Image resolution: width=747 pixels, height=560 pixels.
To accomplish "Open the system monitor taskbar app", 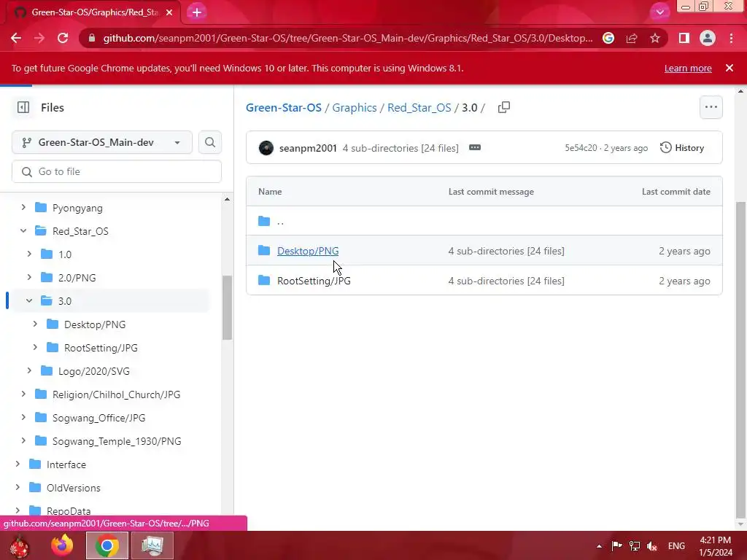I will (152, 545).
